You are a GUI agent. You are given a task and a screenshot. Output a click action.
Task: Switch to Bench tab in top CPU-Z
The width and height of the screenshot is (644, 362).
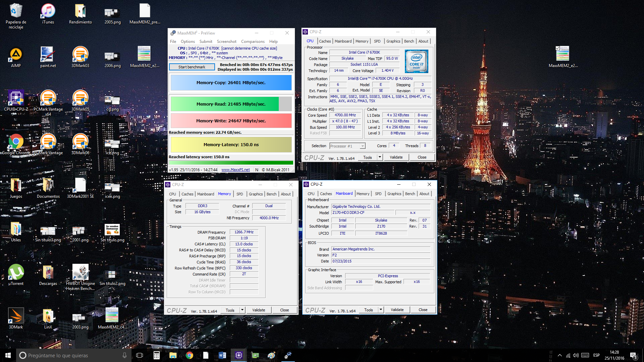409,41
